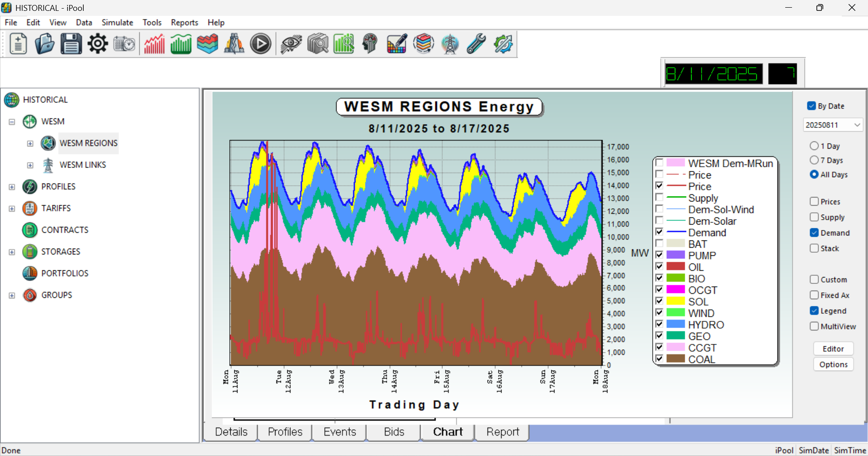This screenshot has height=456, width=868.
Task: Expand the STORAGES tree node
Action: pos(12,252)
